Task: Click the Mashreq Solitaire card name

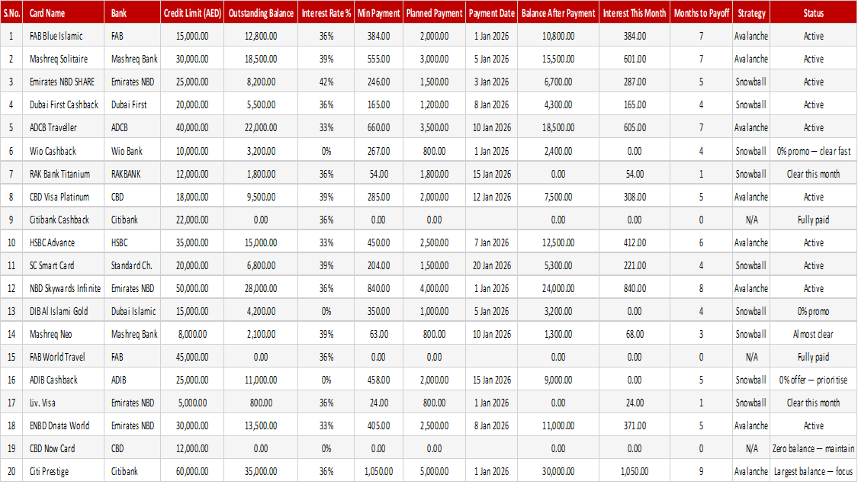Action: tap(63, 59)
